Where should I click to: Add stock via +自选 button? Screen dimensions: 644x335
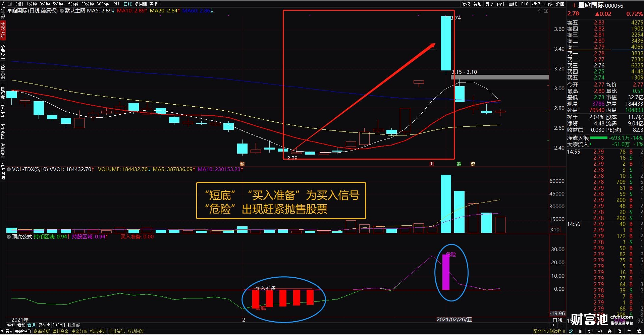point(548,4)
